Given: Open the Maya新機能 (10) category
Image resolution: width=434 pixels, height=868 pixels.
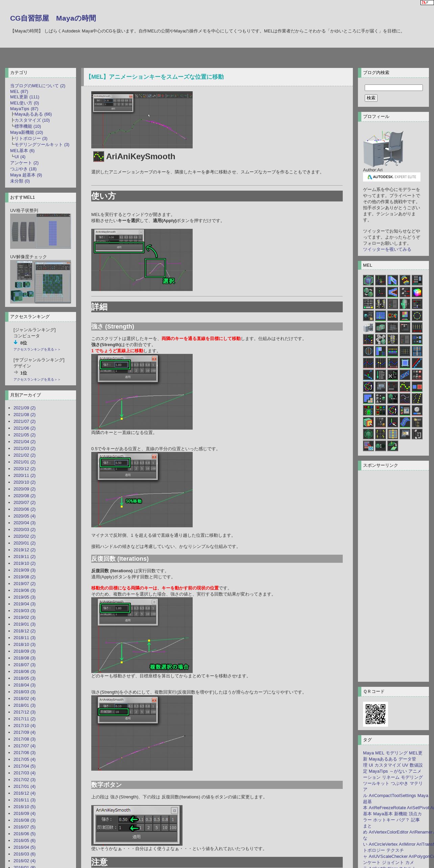Looking at the screenshot, I should point(26,132).
